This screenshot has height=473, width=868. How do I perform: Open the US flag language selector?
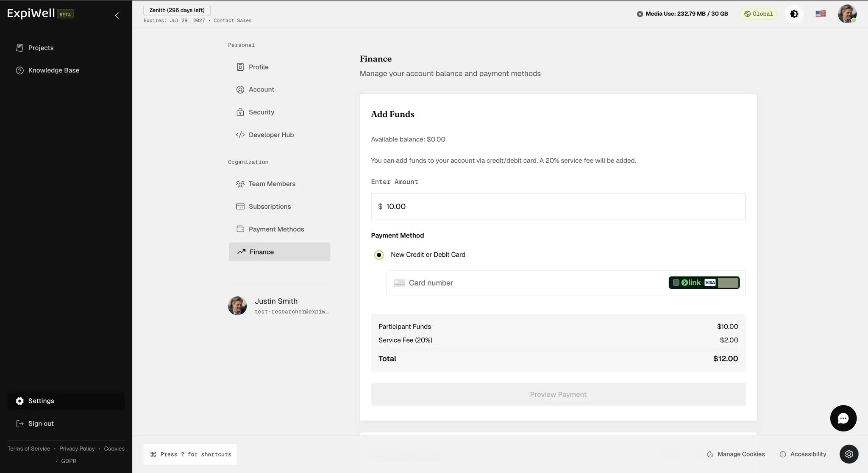click(821, 14)
